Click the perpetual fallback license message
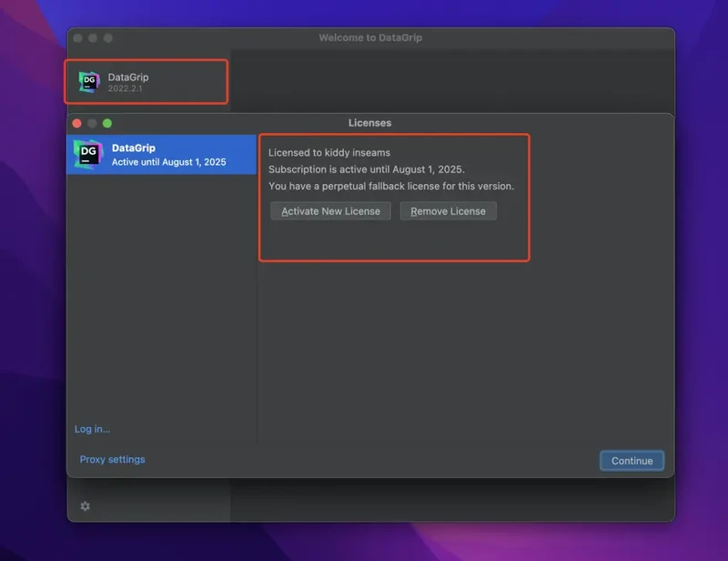This screenshot has height=561, width=728. 390,187
